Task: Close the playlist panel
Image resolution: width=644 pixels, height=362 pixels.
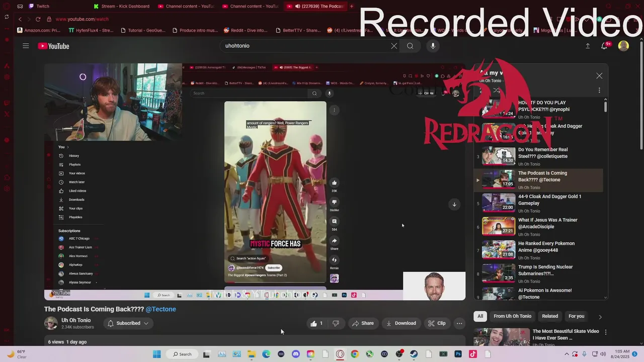Action: click(599, 76)
